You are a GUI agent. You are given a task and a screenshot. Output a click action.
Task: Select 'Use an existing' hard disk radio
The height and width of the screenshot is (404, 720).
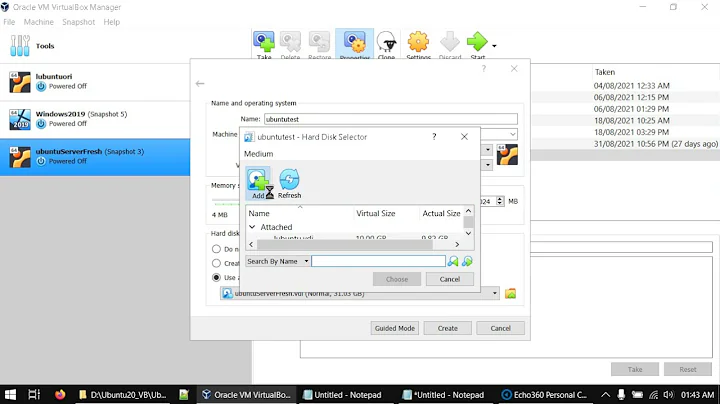[x=216, y=277]
